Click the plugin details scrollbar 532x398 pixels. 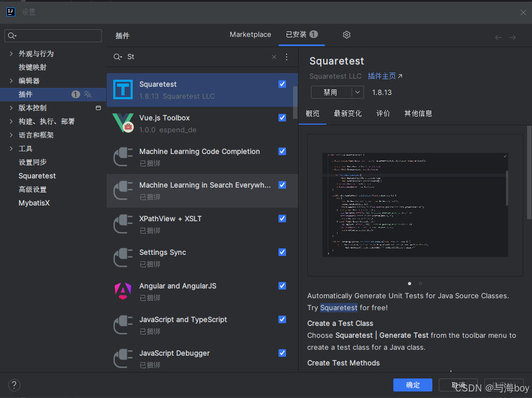(x=529, y=172)
